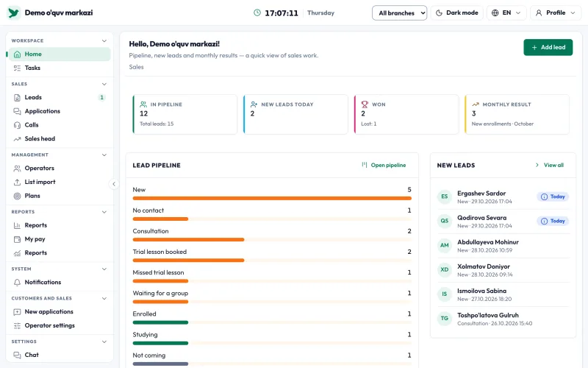The height and width of the screenshot is (368, 588).
Task: Click the bar chart icon for first Reports
Action: point(17,225)
